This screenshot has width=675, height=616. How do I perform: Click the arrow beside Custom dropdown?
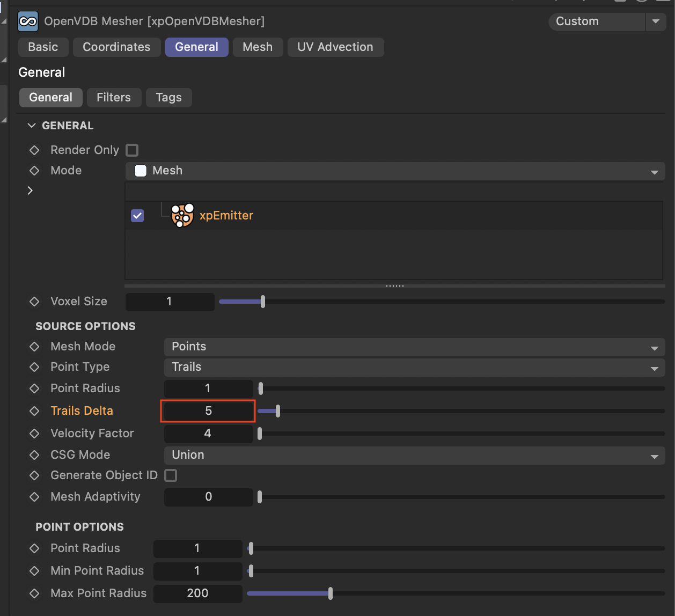click(x=656, y=21)
